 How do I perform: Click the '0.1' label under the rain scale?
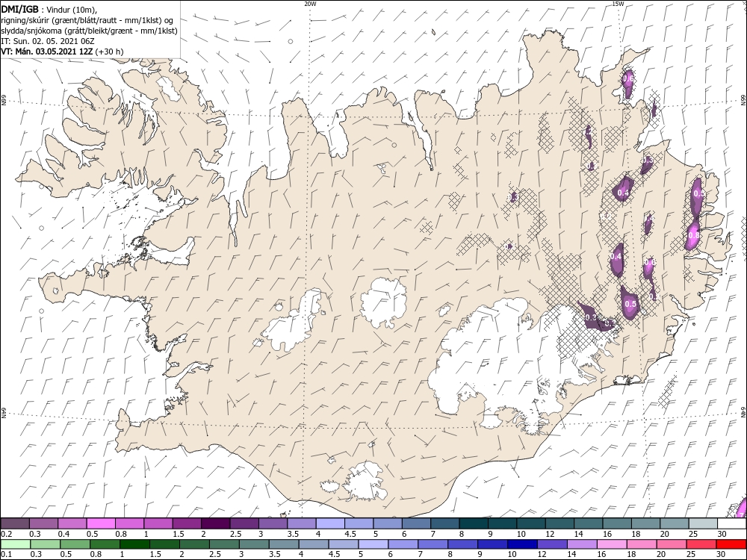click(5, 554)
